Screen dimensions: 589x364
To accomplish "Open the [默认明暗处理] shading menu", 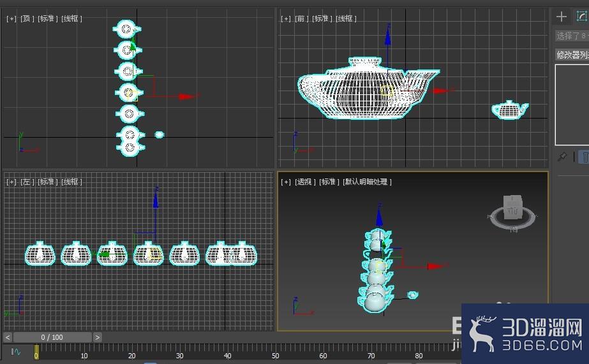I will pyautogui.click(x=367, y=182).
